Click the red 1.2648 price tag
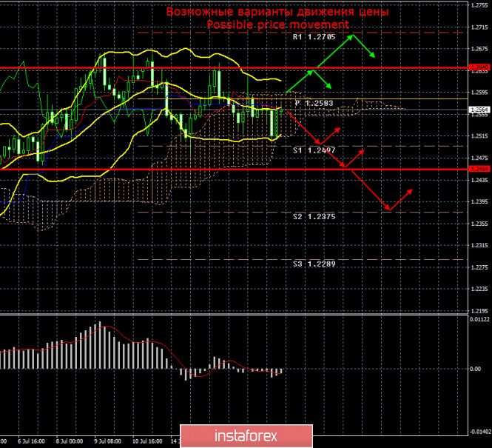The width and height of the screenshot is (492, 448). click(478, 67)
